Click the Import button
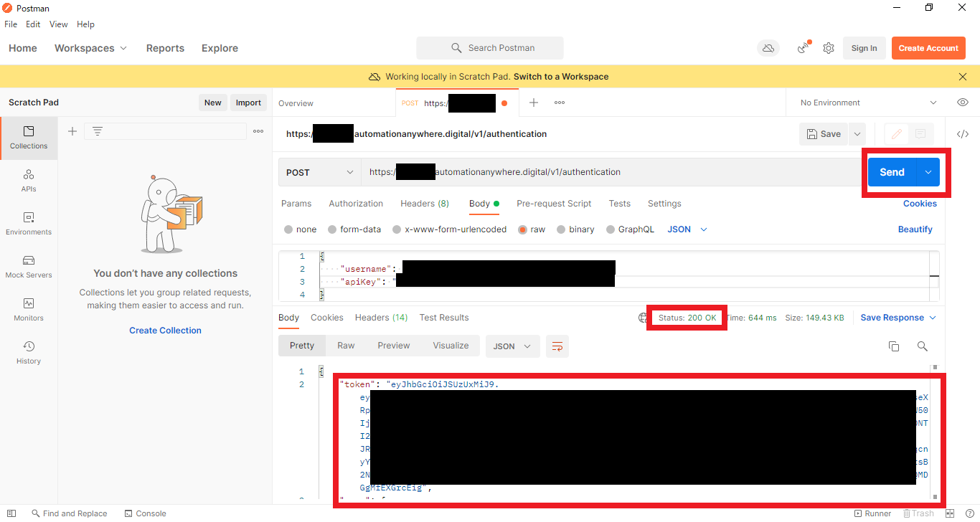The image size is (980, 522). pyautogui.click(x=248, y=103)
